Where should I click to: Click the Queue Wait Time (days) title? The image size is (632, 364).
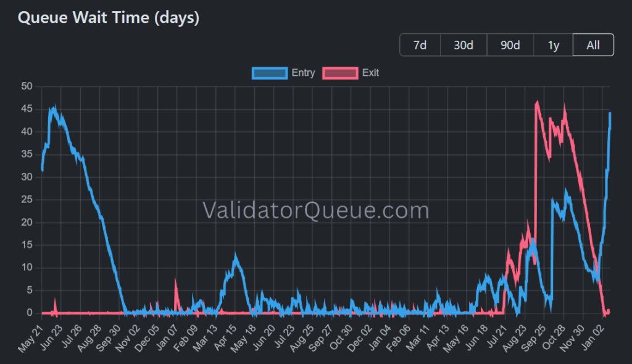point(108,17)
